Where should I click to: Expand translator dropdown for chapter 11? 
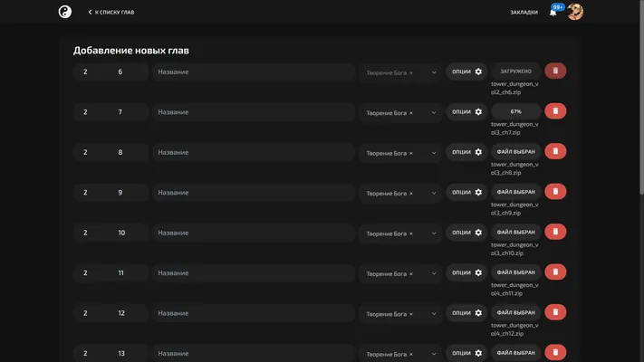tap(434, 273)
